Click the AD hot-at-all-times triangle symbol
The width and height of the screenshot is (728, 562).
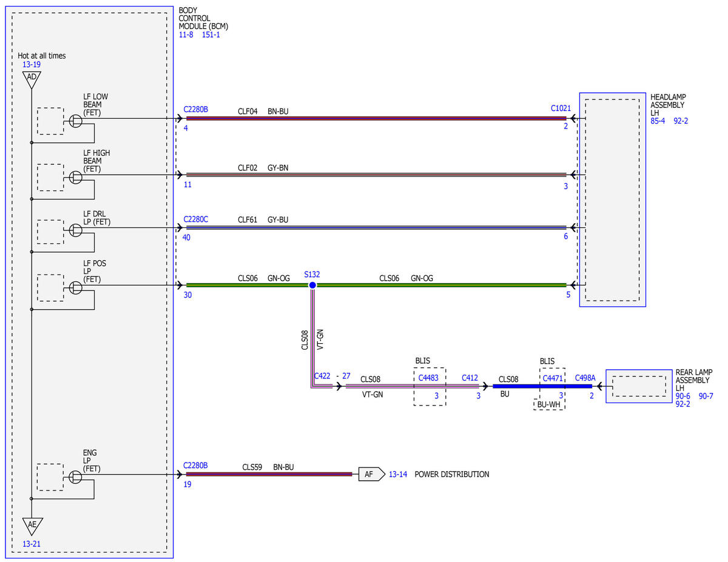(32, 79)
